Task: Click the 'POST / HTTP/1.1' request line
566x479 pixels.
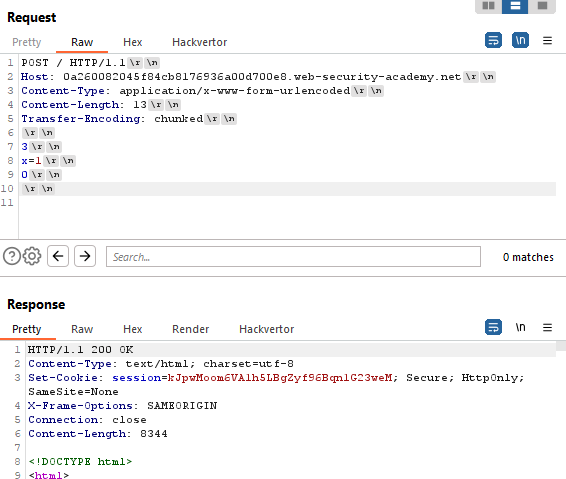Action: pos(73,63)
